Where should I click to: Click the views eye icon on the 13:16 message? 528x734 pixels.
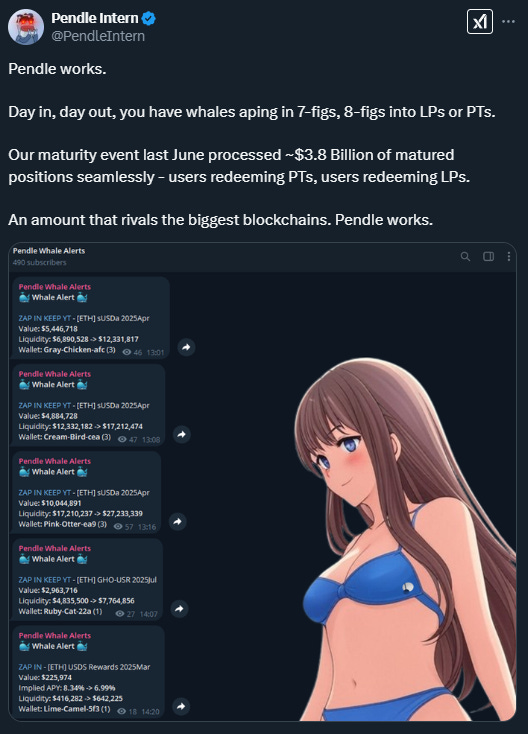(118, 527)
